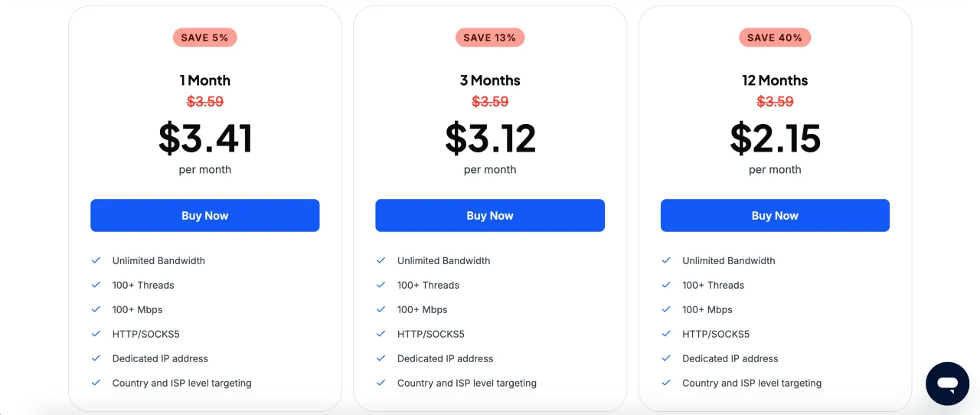Click the SAVE 5% badge
The height and width of the screenshot is (415, 980).
(205, 38)
